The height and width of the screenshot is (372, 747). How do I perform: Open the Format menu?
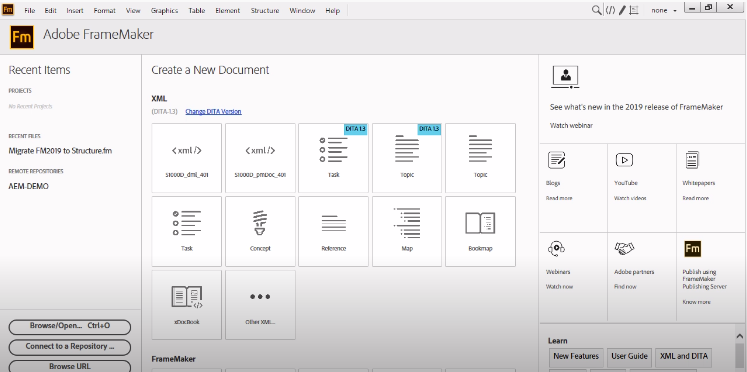coord(104,10)
